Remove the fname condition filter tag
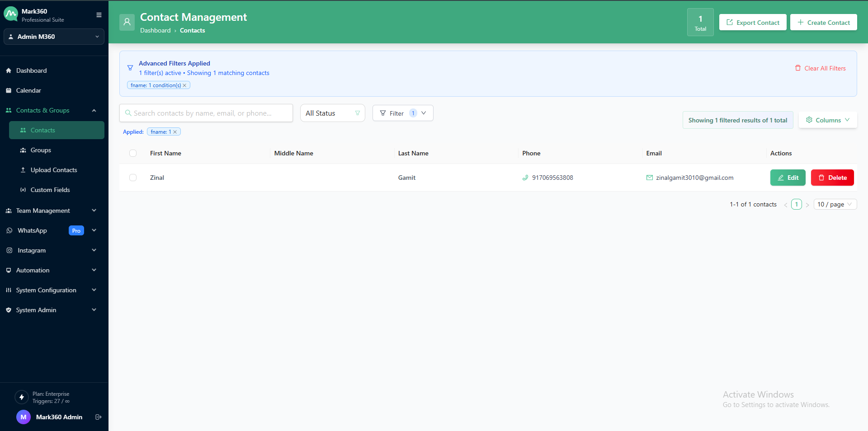868x431 pixels. [x=184, y=85]
